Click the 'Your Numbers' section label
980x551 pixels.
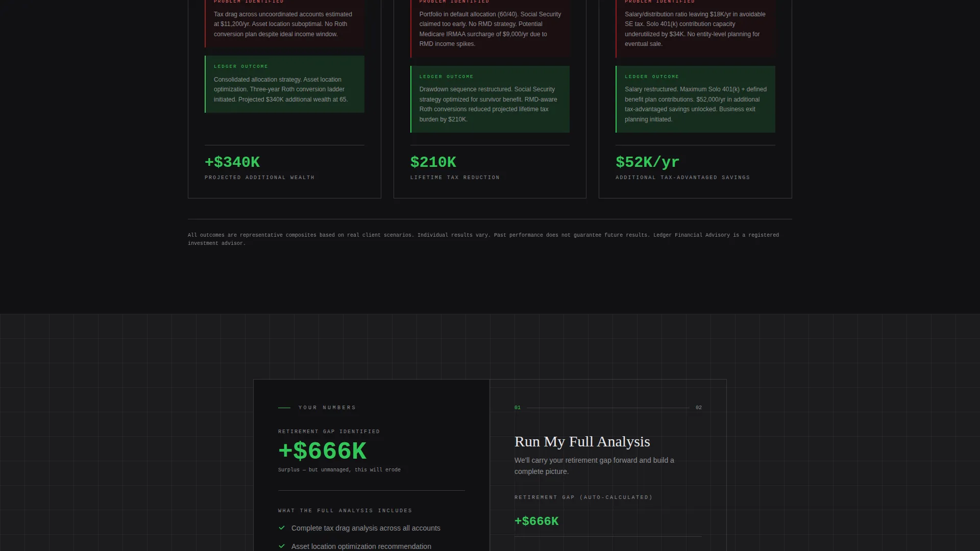(327, 408)
